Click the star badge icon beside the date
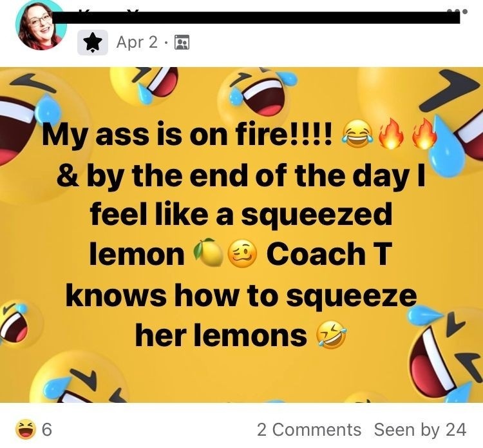Image resolution: width=483 pixels, height=448 pixels. [x=93, y=43]
